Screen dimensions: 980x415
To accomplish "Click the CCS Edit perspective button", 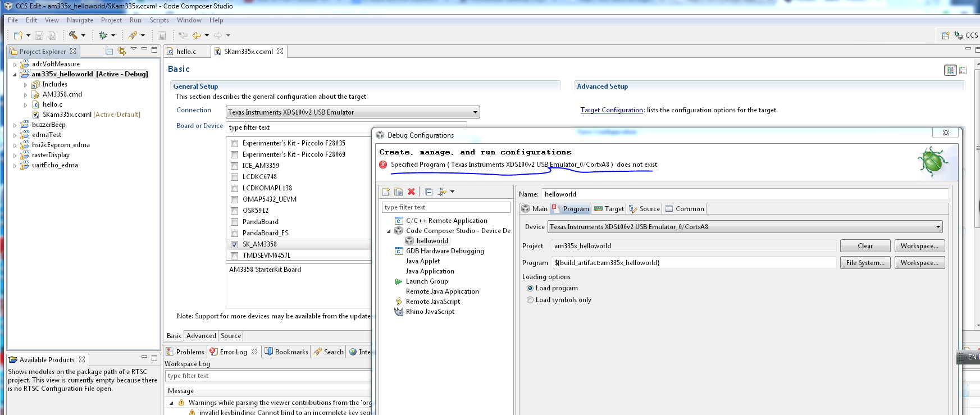I will 967,35.
